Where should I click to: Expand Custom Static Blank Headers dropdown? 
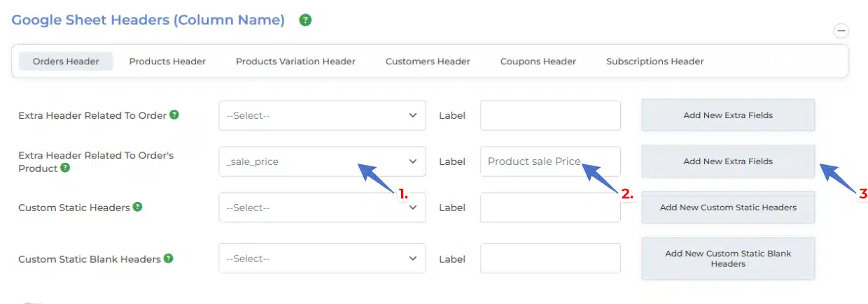click(x=322, y=259)
